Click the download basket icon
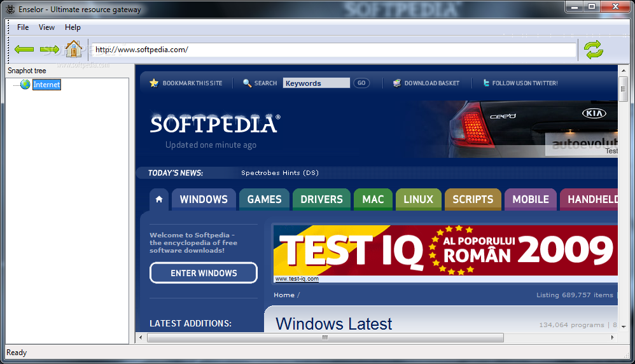The width and height of the screenshot is (635, 364). point(397,83)
